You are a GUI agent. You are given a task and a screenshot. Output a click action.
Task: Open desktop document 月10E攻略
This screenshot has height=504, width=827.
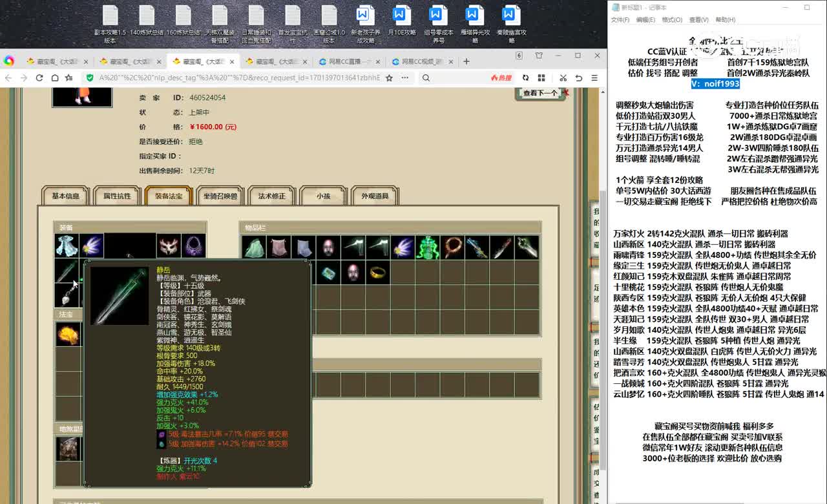(401, 21)
